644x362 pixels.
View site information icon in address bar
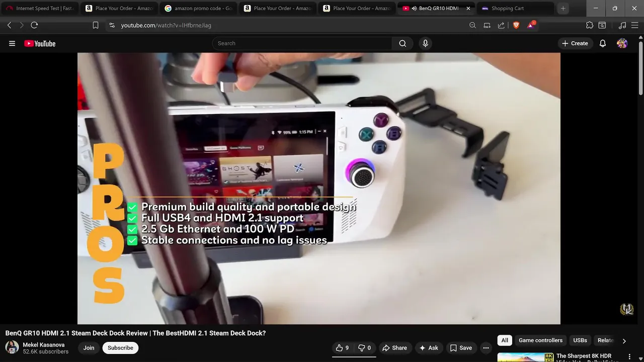(112, 25)
